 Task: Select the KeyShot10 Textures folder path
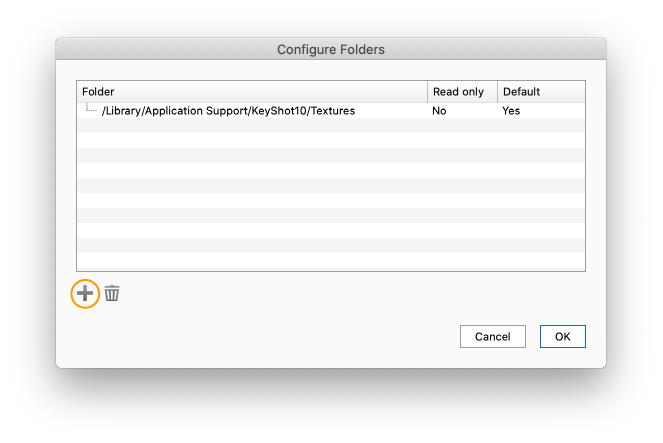(228, 111)
